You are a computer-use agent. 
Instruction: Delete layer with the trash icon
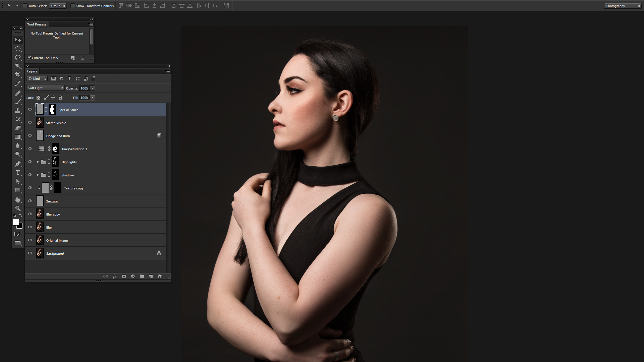tap(160, 277)
